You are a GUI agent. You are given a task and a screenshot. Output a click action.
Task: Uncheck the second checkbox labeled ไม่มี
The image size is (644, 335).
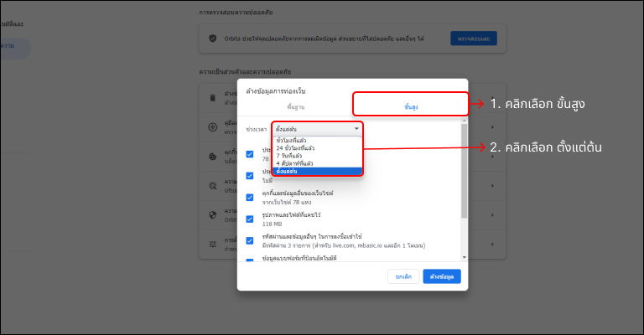tap(250, 176)
